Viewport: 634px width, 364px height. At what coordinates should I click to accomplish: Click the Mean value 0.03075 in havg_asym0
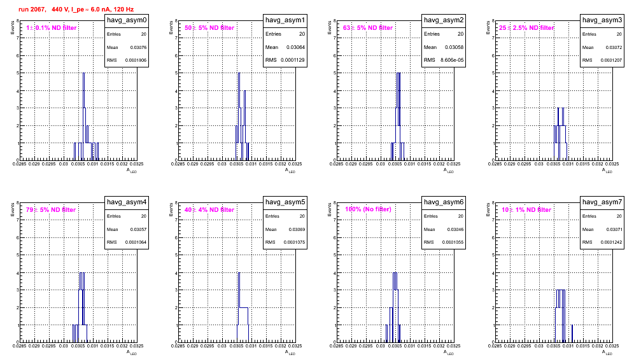pos(138,47)
